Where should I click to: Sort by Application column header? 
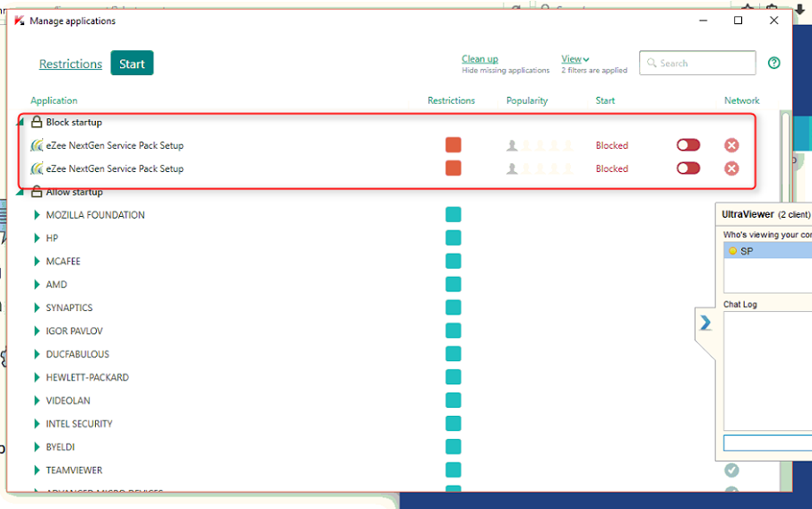(x=54, y=100)
